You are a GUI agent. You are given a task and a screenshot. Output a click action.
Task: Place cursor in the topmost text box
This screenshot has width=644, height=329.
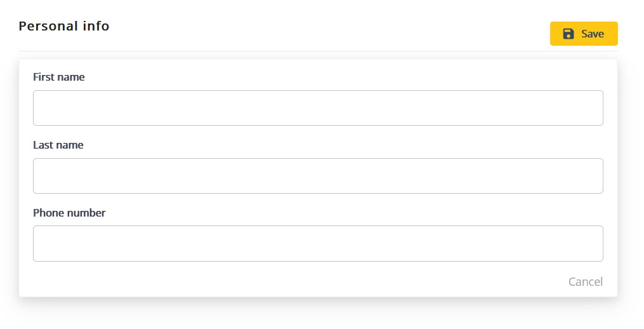tap(318, 108)
